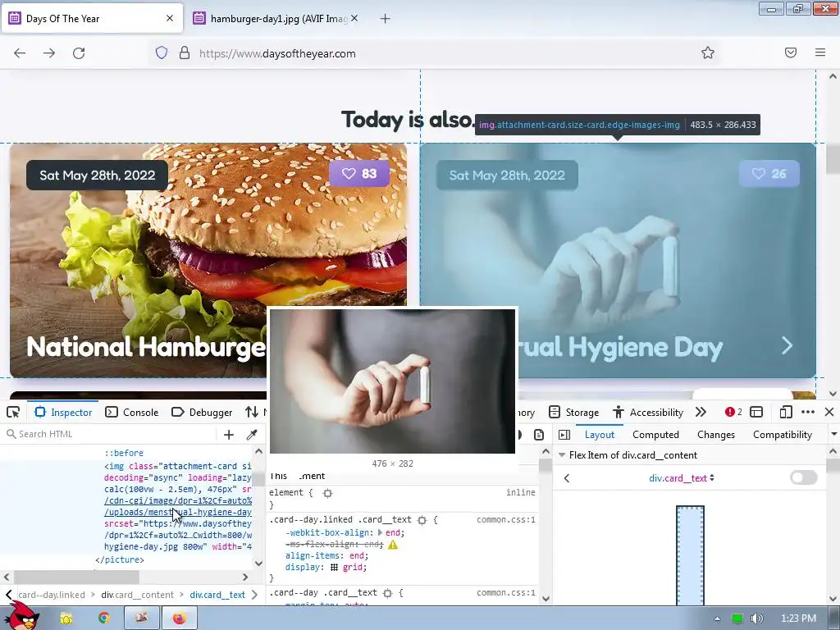
Task: Open a new browser tab
Action: click(386, 19)
